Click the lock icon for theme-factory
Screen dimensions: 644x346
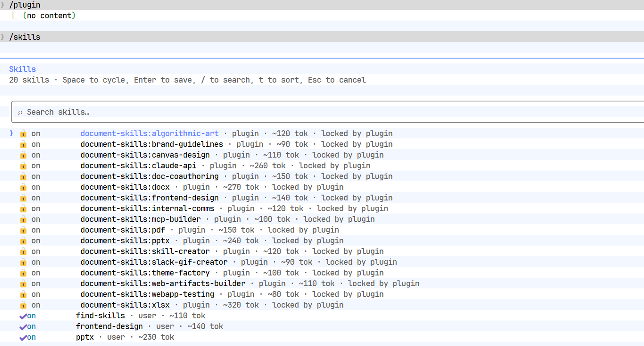pos(23,273)
